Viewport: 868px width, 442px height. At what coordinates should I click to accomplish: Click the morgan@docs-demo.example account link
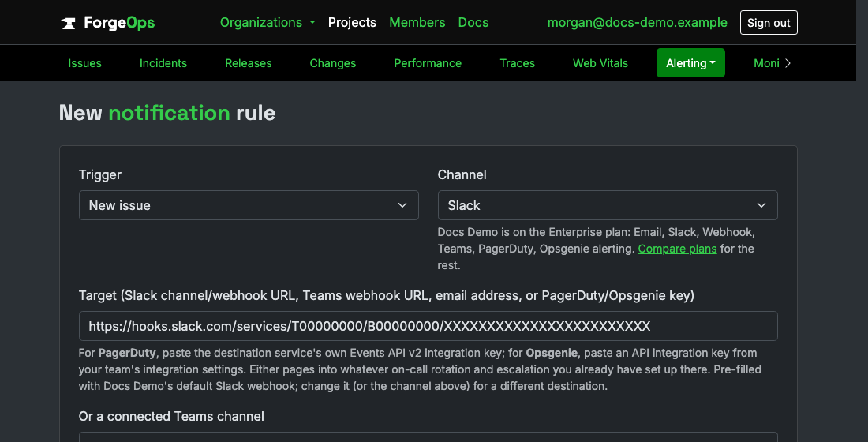coord(637,22)
